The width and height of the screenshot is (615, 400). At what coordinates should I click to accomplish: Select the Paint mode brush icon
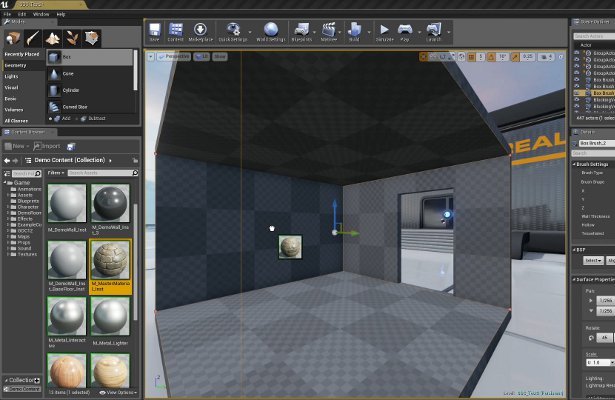tap(35, 38)
